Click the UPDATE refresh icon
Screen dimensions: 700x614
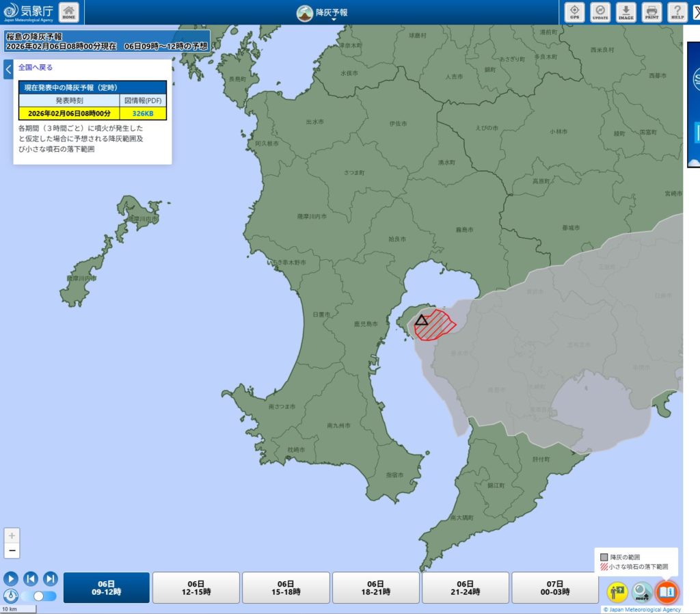pos(600,12)
